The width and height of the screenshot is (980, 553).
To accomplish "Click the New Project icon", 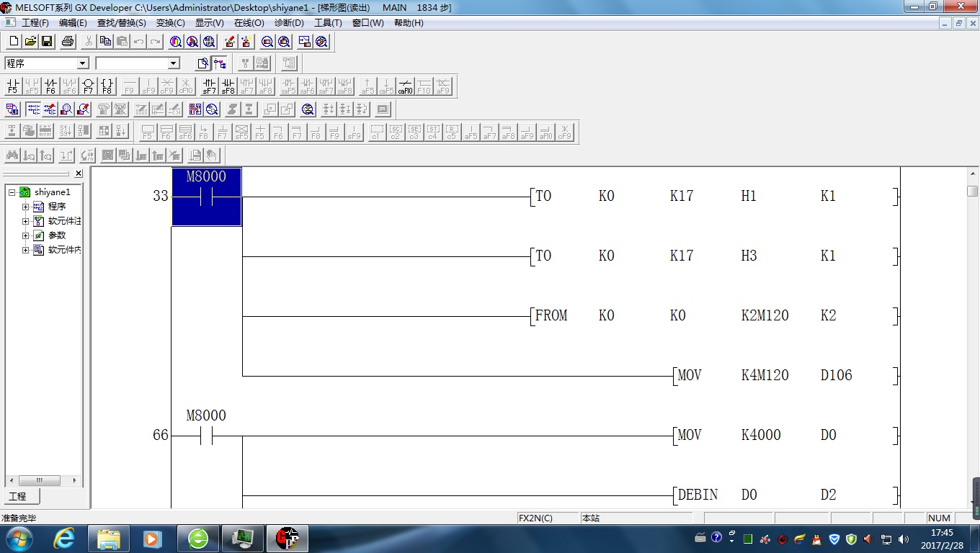I will pos(13,42).
